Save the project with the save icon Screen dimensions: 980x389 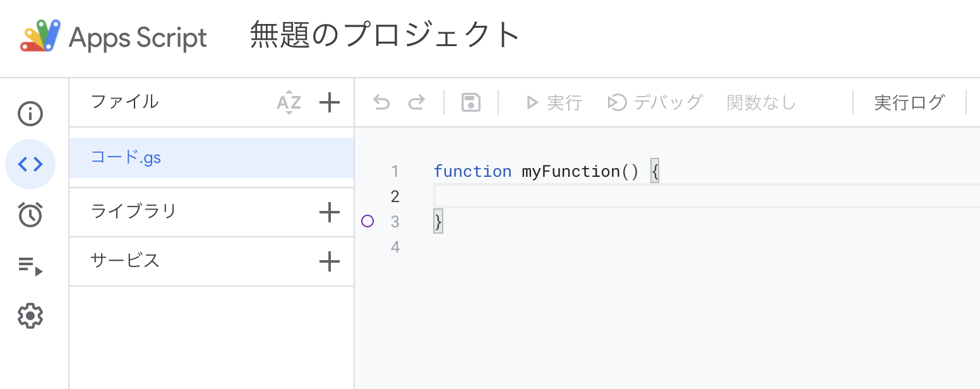tap(470, 102)
